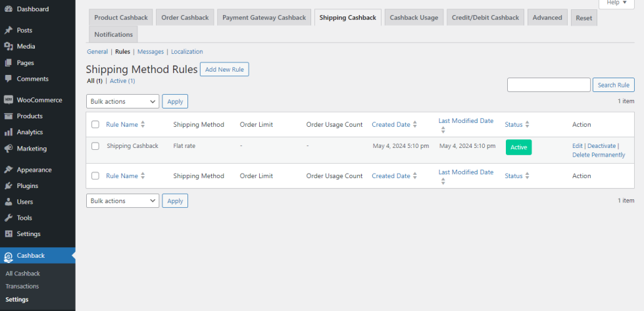
Task: Expand the Help dropdown
Action: (x=616, y=3)
